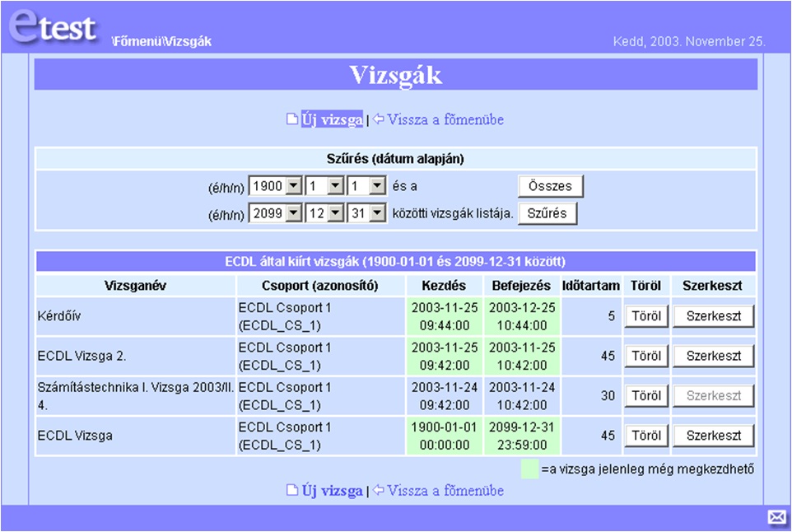The width and height of the screenshot is (792, 532).
Task: Click the back arrow icon beside bottom Vissza a főmenübe
Action: [x=379, y=490]
